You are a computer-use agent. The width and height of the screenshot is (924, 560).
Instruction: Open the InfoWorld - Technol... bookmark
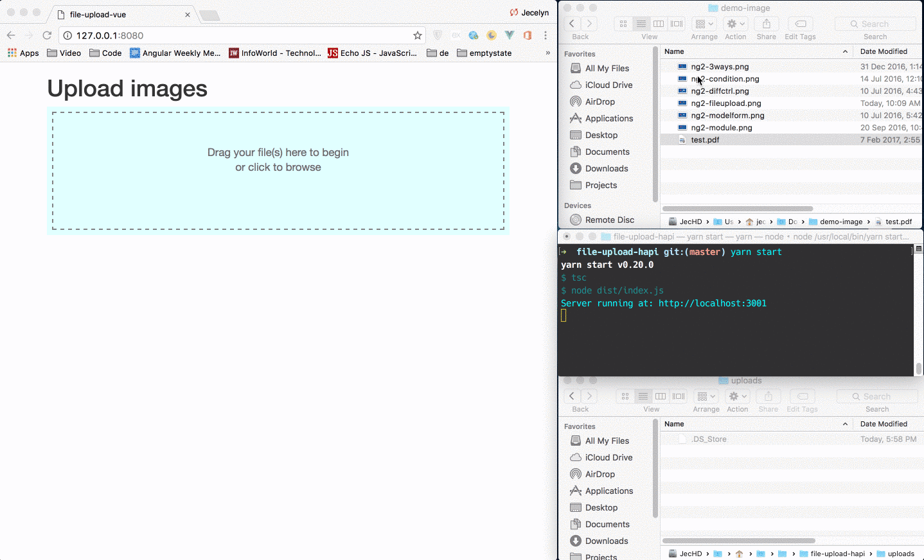click(275, 53)
